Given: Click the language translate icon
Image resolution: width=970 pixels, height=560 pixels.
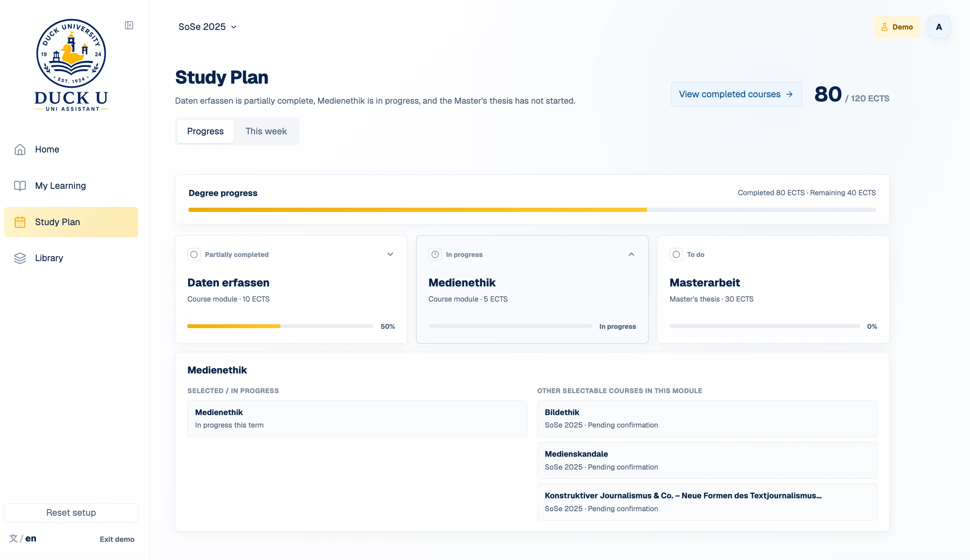Looking at the screenshot, I should [x=14, y=538].
